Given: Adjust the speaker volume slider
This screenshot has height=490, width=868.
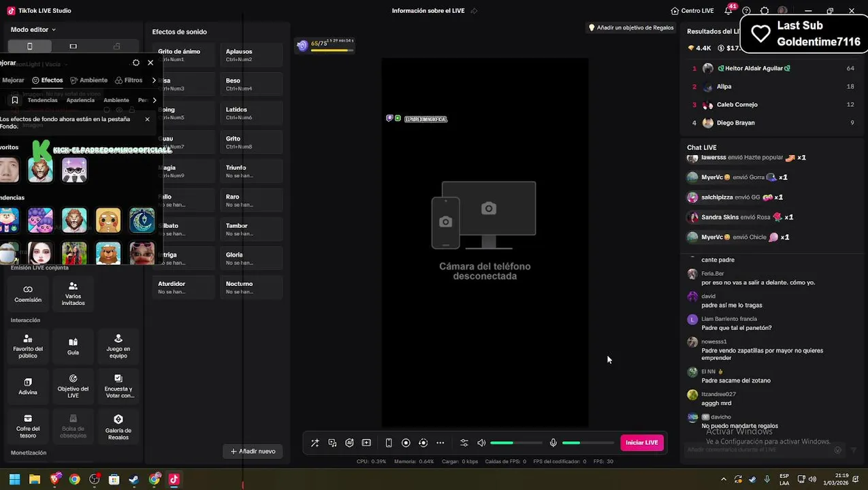Looking at the screenshot, I should click(x=516, y=443).
